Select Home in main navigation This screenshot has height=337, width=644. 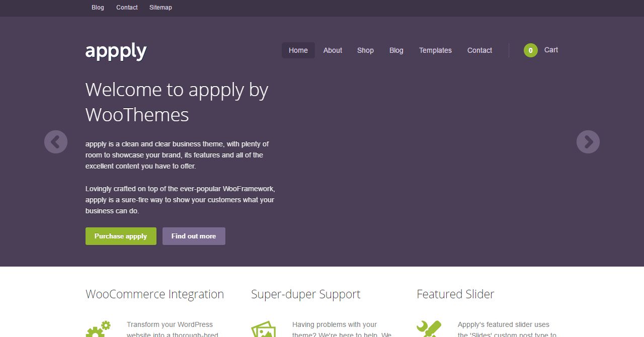[298, 50]
